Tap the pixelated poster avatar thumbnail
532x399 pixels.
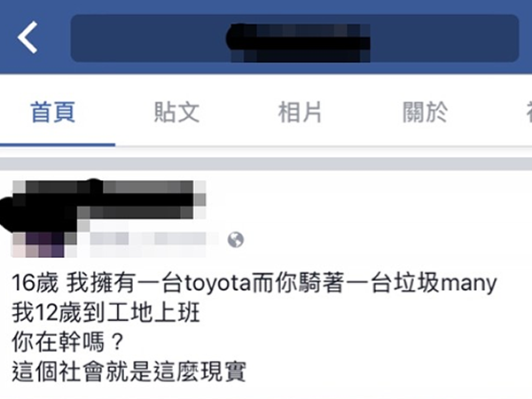(x=38, y=245)
